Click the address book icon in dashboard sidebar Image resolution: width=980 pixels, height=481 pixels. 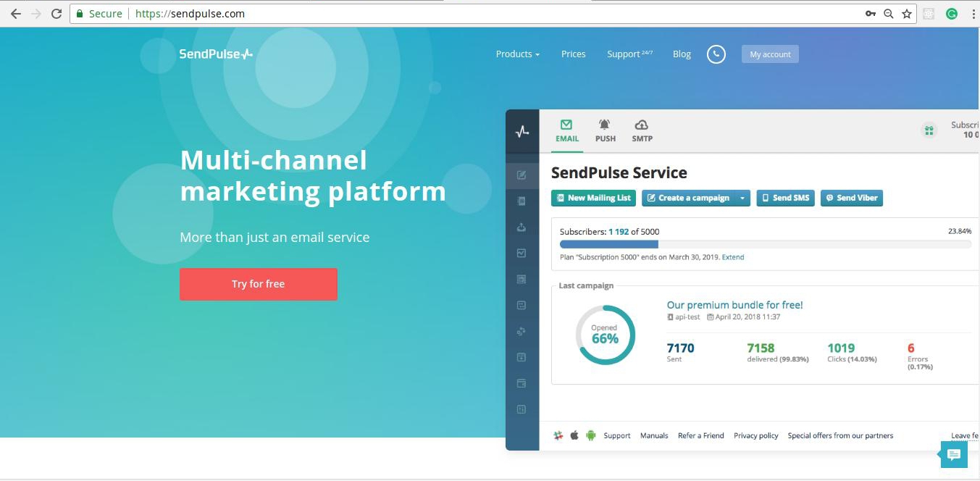point(522,201)
